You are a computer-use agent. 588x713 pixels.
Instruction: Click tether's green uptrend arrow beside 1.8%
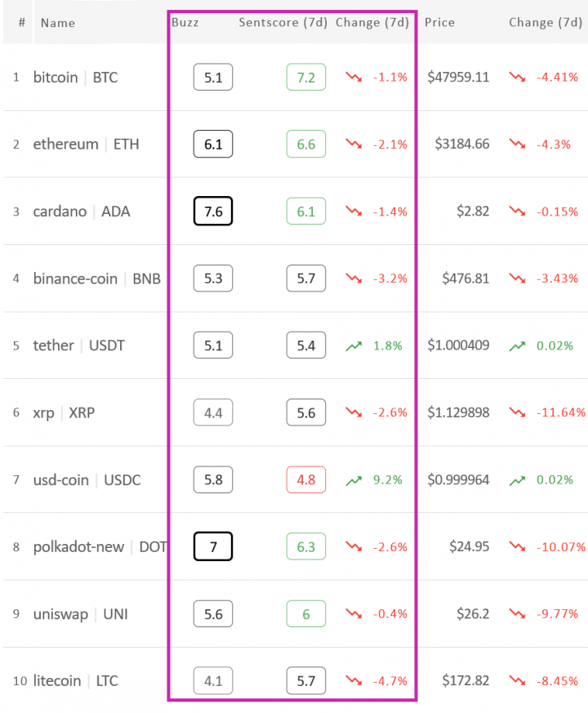coord(354,345)
